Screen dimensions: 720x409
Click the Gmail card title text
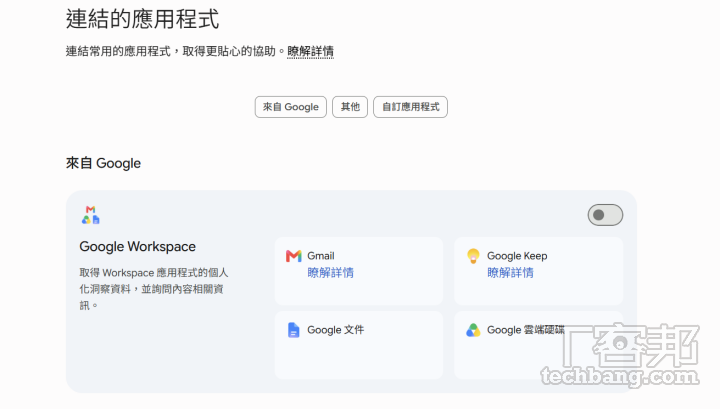click(321, 256)
